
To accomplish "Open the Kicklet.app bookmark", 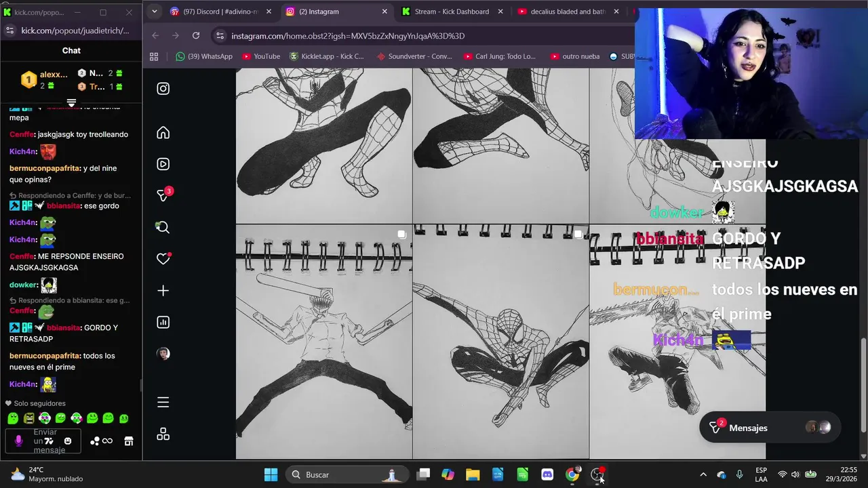I will pyautogui.click(x=327, y=57).
